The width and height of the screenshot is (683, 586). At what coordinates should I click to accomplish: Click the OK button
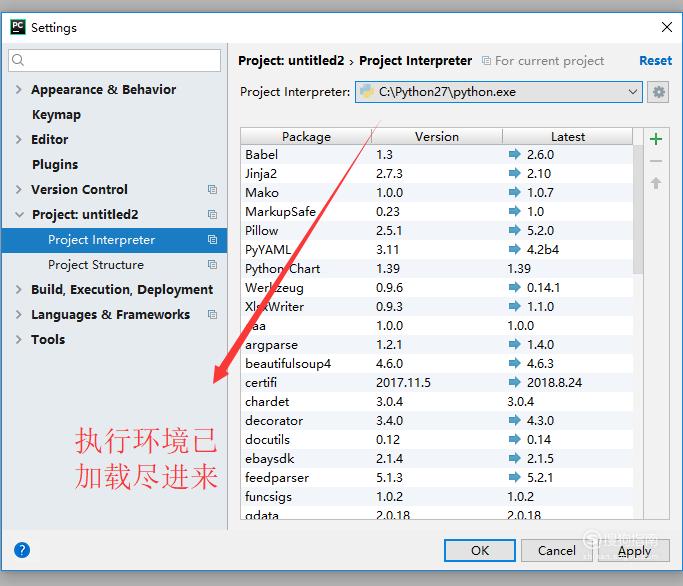click(480, 550)
